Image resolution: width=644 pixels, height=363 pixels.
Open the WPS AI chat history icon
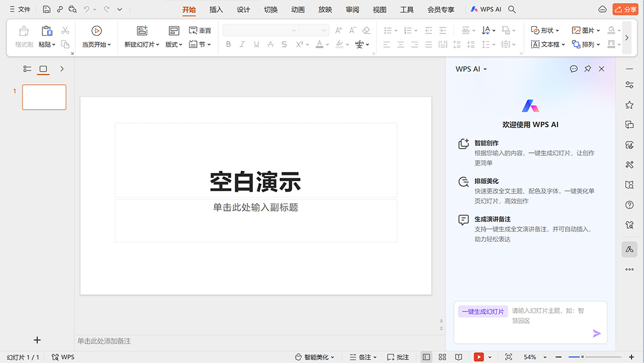[574, 69]
